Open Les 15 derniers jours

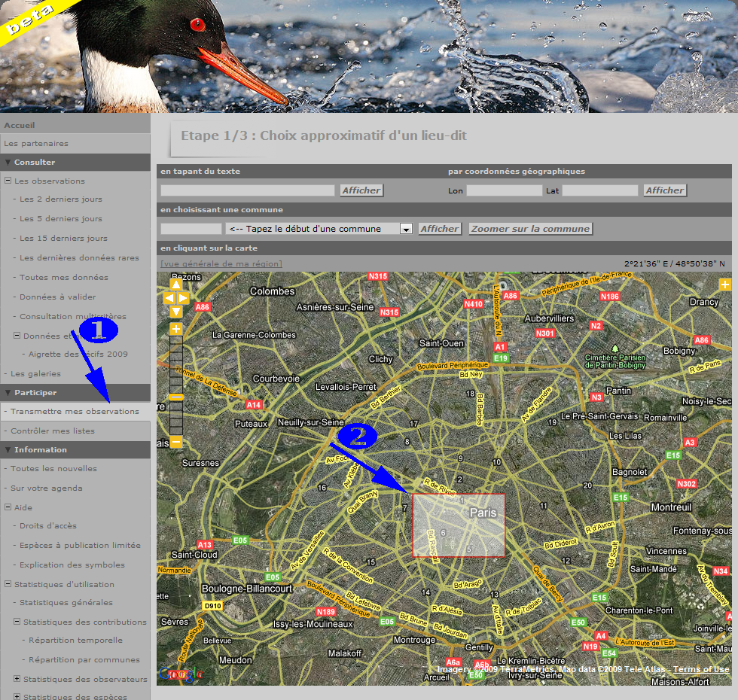(63, 239)
